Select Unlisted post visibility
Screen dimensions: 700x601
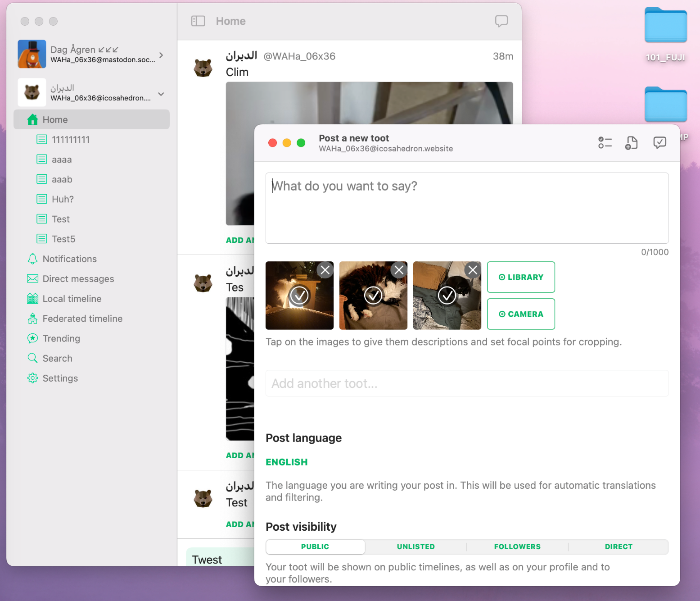pos(415,547)
